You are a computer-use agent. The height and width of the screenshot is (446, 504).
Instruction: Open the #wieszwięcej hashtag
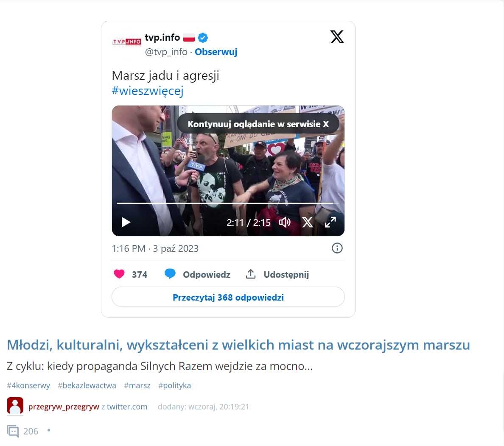tap(148, 91)
